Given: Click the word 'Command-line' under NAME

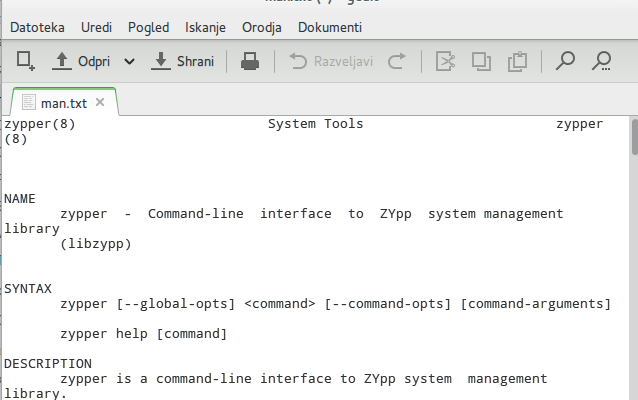Looking at the screenshot, I should point(196,214).
